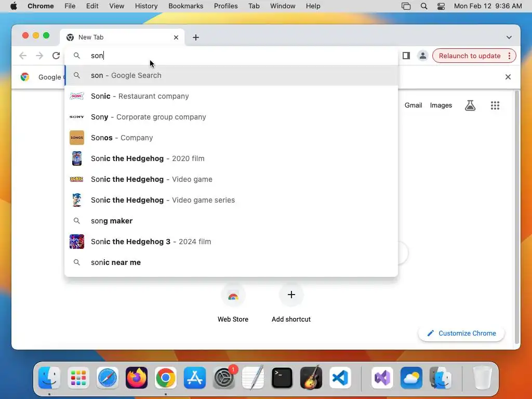Viewport: 532px width, 399px height.
Task: Open the Edit menu
Action: coord(92,6)
